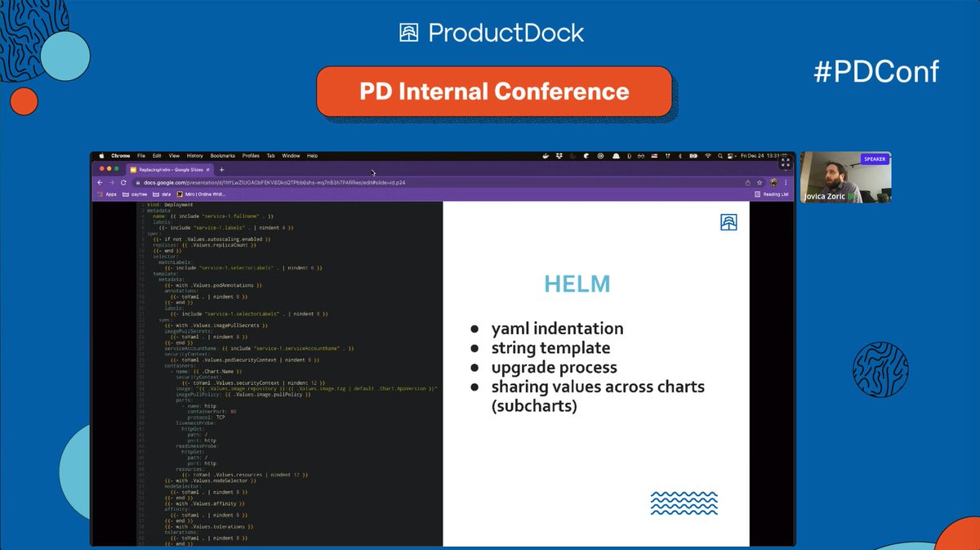The width and height of the screenshot is (980, 550).
Task: Click the US flag input source icon
Action: tap(654, 155)
